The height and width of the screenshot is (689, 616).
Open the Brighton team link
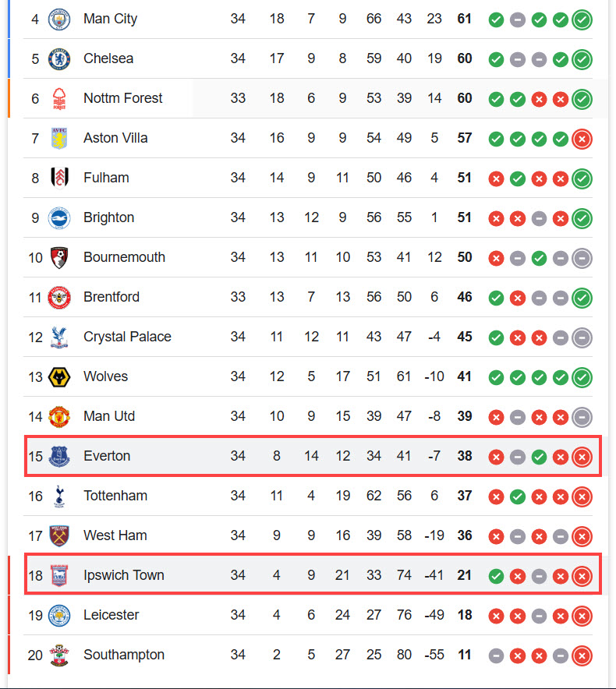(109, 217)
